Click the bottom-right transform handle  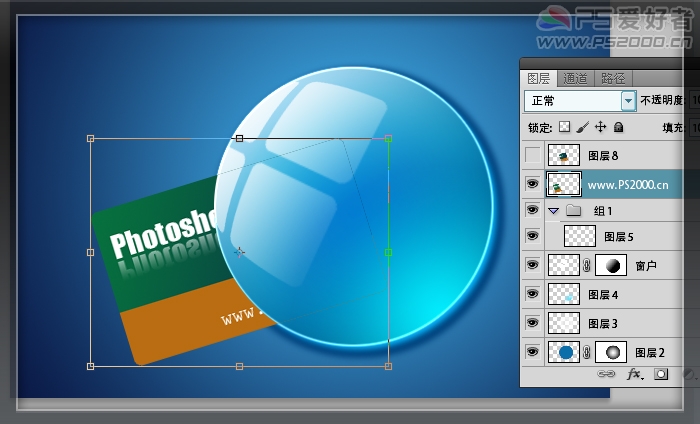coord(388,366)
